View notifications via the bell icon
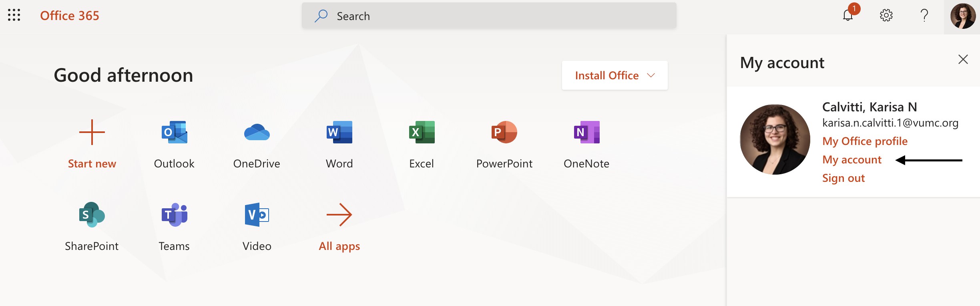 point(848,16)
